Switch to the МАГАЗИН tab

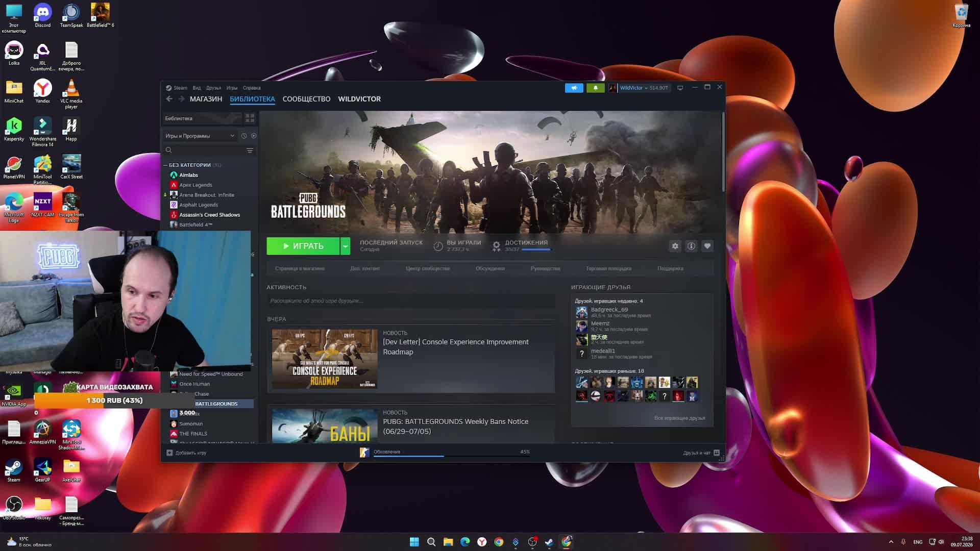(206, 99)
